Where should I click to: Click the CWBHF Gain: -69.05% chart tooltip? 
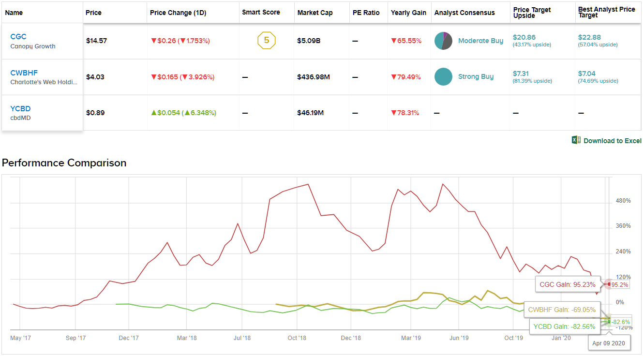pyautogui.click(x=562, y=310)
